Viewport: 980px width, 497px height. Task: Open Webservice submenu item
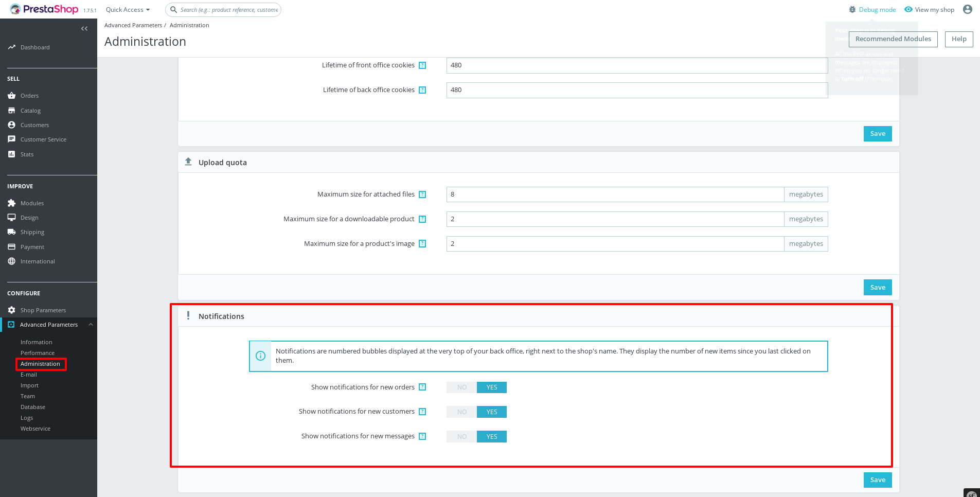(35, 429)
